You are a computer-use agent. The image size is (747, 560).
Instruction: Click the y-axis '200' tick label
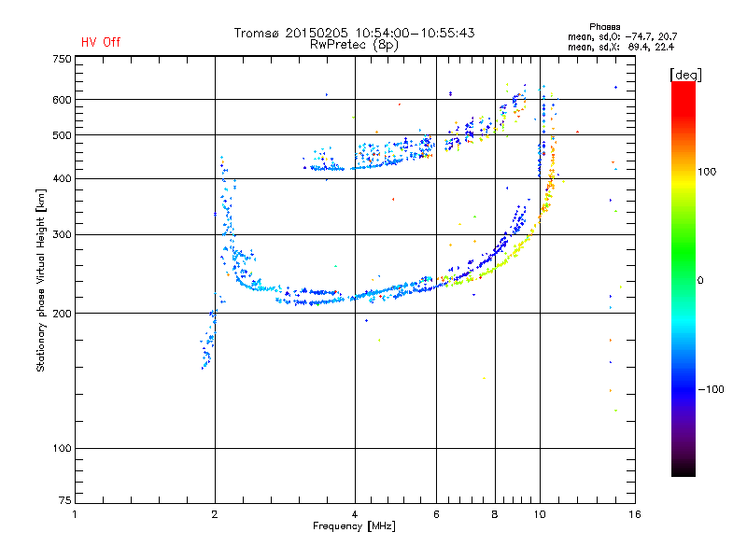[x=62, y=314]
